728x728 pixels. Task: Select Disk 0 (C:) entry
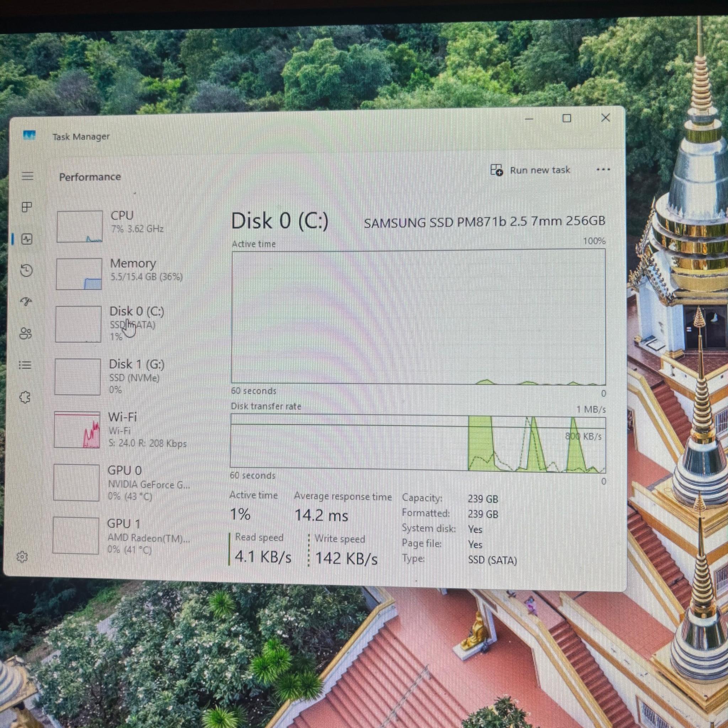(127, 324)
